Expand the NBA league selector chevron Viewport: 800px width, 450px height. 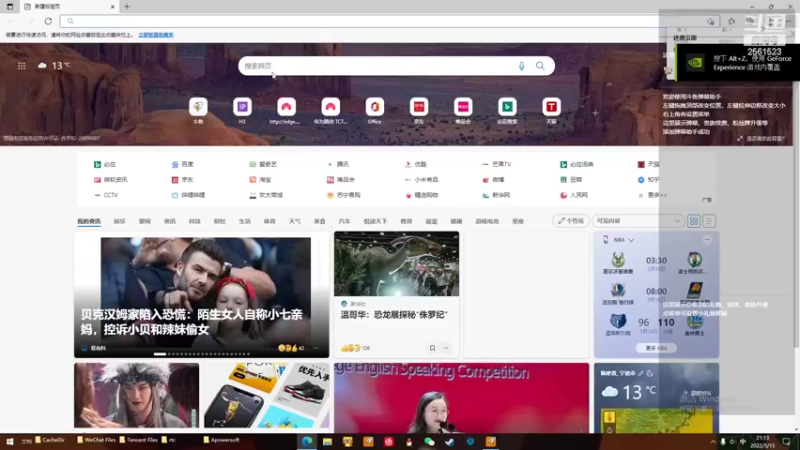click(631, 240)
